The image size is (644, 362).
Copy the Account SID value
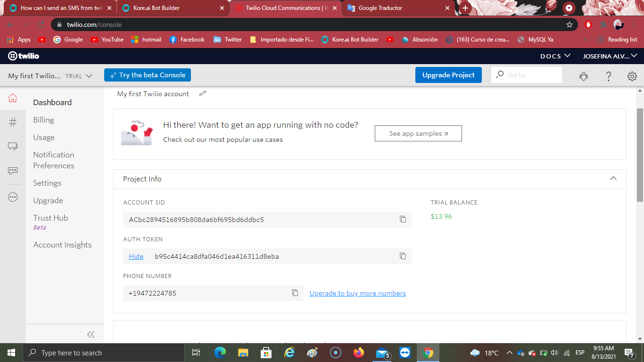coord(403,219)
